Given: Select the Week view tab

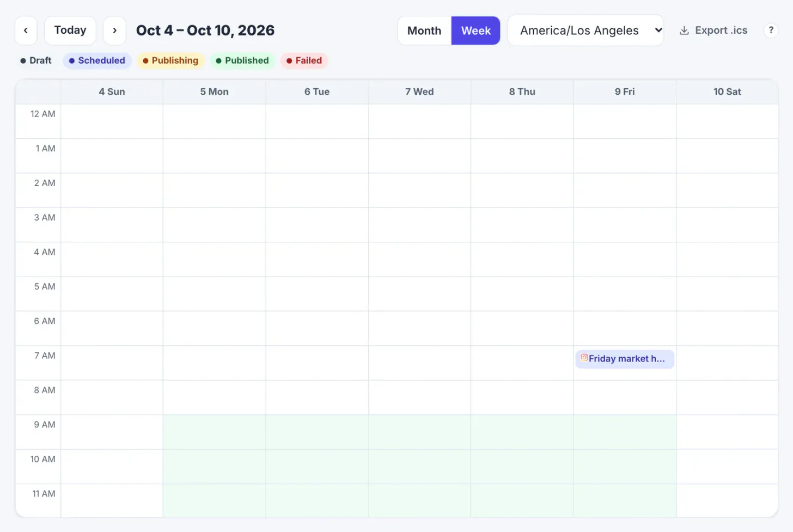Looking at the screenshot, I should (476, 30).
